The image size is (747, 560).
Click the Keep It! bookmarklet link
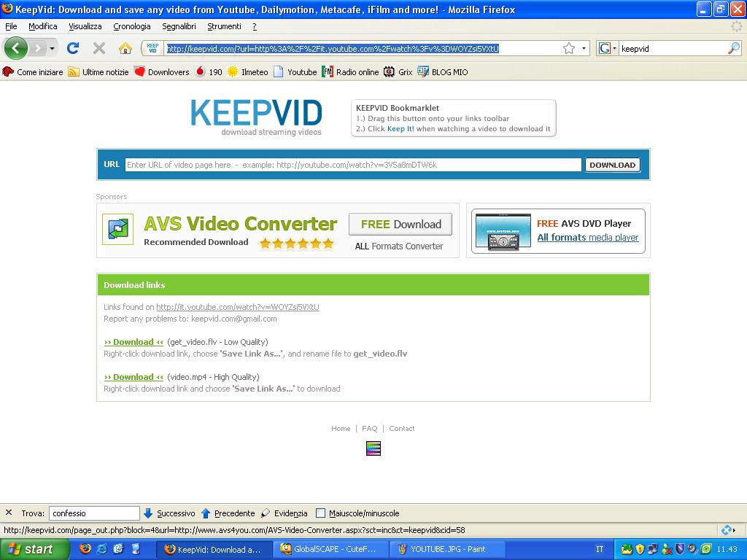(400, 128)
